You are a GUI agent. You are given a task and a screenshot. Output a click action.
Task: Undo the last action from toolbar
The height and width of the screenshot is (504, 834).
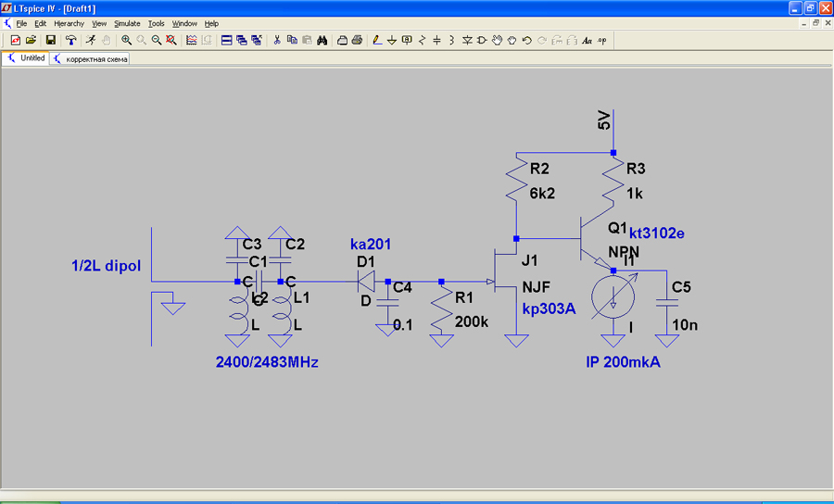pos(526,41)
